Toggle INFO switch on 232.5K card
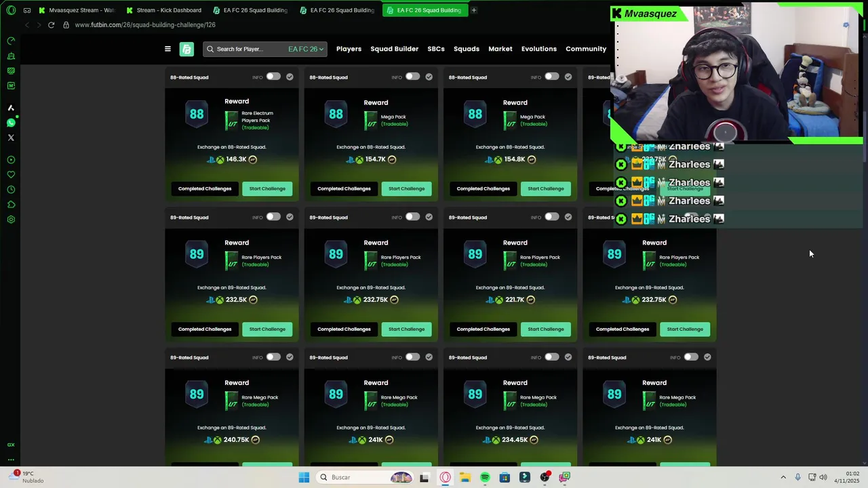The width and height of the screenshot is (868, 488). point(273,217)
